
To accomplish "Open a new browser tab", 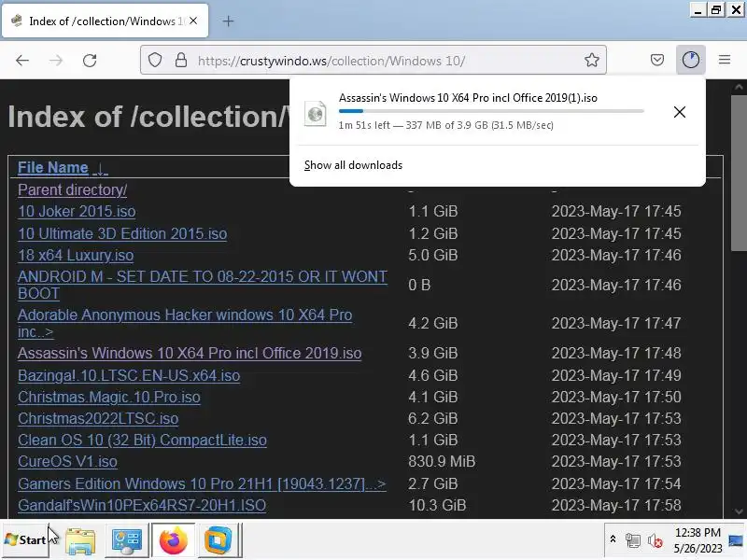I will point(228,21).
